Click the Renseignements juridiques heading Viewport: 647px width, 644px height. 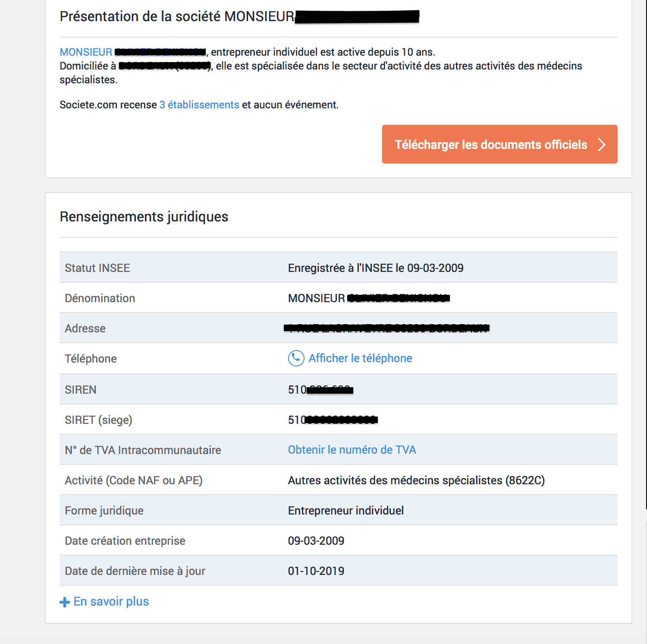144,217
